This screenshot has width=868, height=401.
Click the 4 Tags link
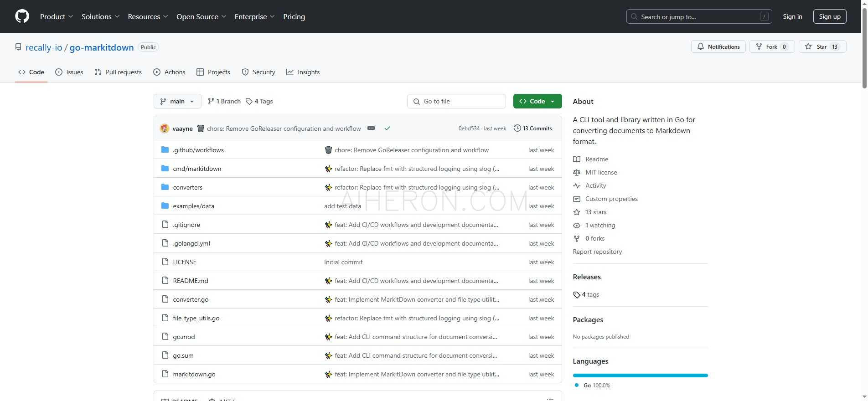point(259,101)
